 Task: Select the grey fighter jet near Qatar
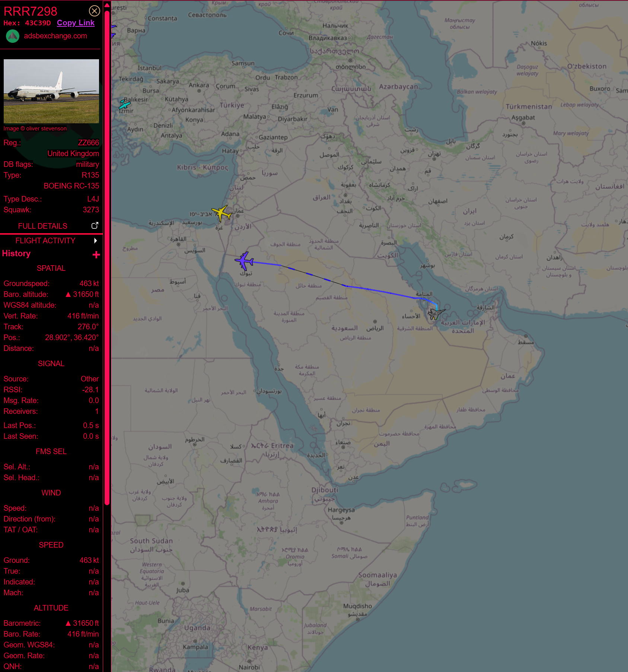tap(436, 313)
